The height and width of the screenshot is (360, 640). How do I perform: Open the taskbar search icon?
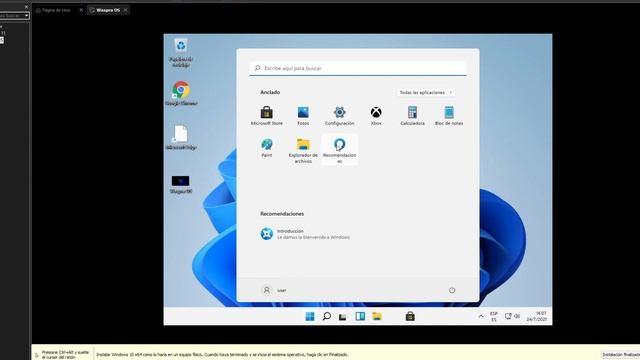[327, 316]
